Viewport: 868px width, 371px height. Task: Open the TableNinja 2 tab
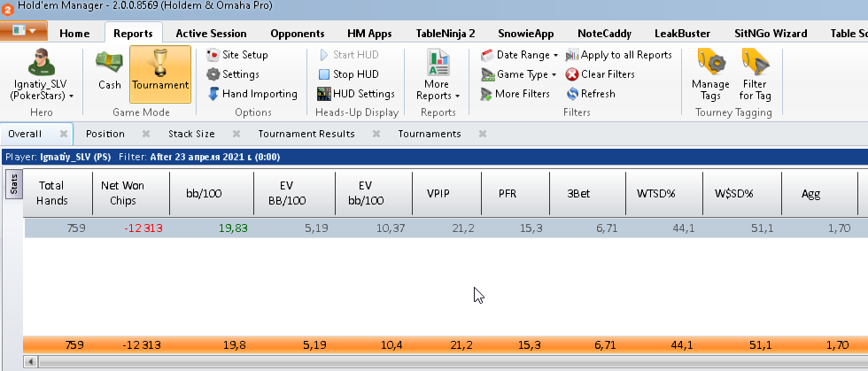click(x=446, y=34)
